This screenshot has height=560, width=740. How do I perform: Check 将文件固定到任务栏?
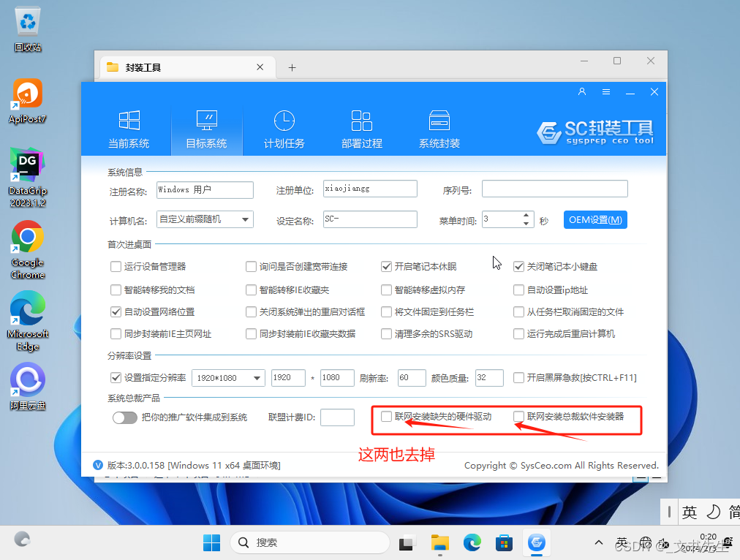click(387, 312)
